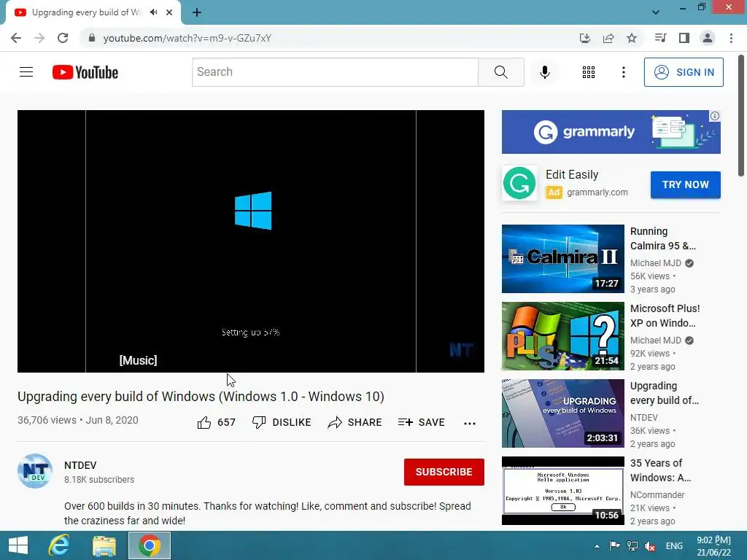Open Windows Start button

pos(18,545)
